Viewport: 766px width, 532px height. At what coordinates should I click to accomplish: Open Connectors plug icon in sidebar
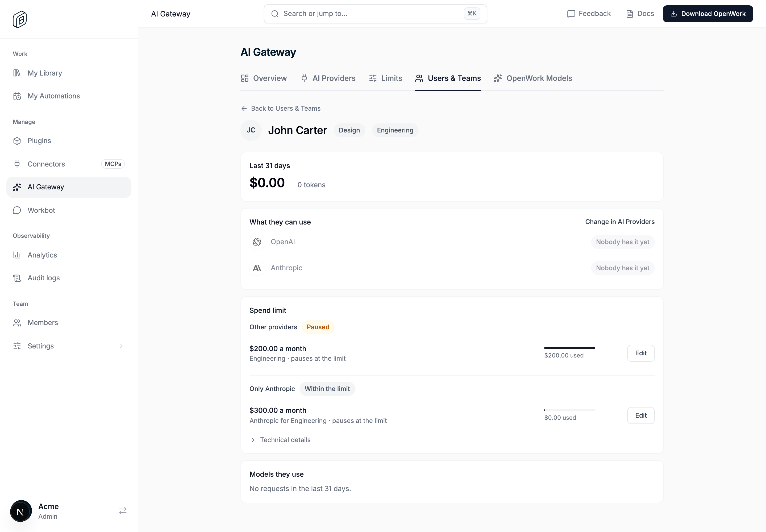(x=17, y=164)
